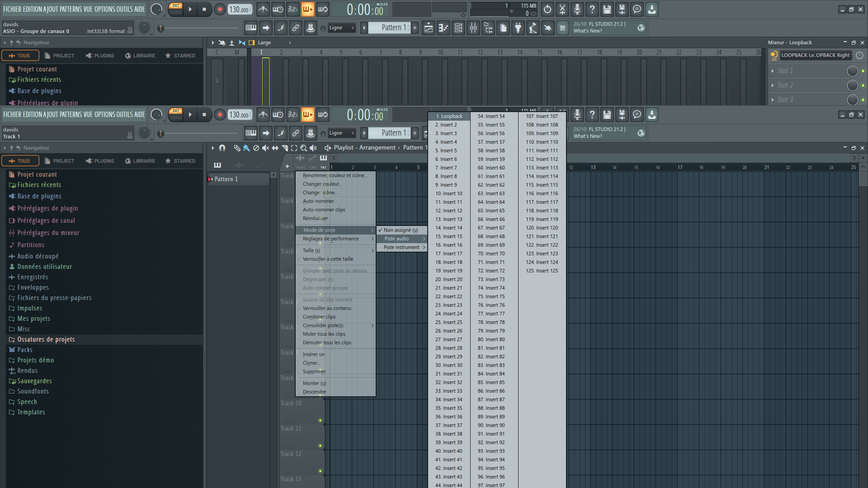Select the playlist Zoom magnifier tool
Screen dimensions: 868x488
coord(303,148)
